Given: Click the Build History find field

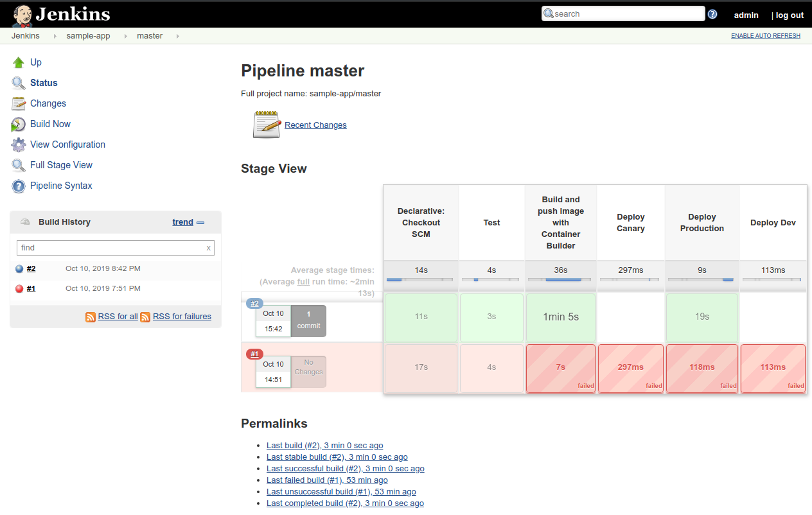Looking at the screenshot, I should [116, 248].
